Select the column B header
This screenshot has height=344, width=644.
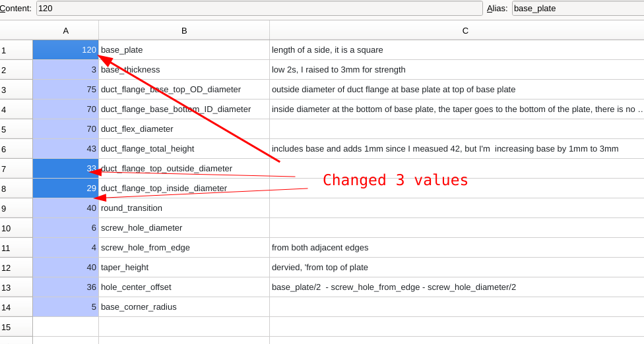click(184, 30)
